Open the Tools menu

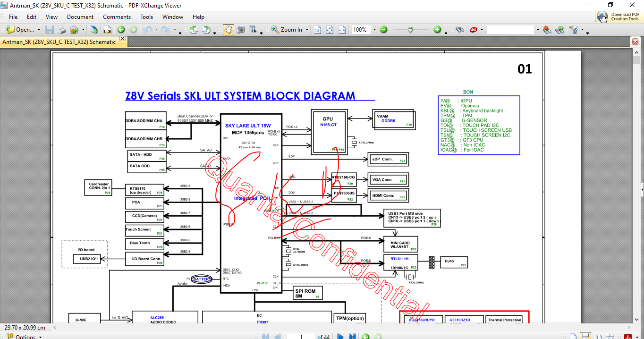click(x=147, y=17)
